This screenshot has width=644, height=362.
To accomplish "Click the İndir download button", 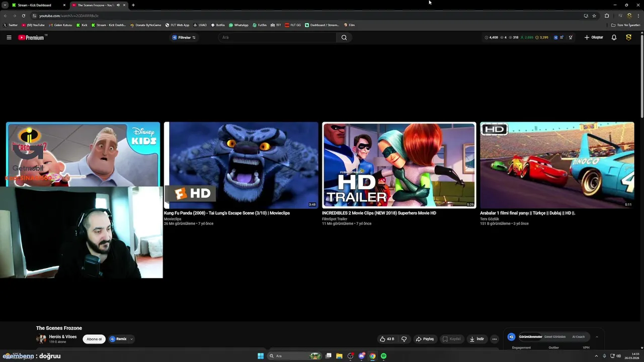I will [x=476, y=339].
